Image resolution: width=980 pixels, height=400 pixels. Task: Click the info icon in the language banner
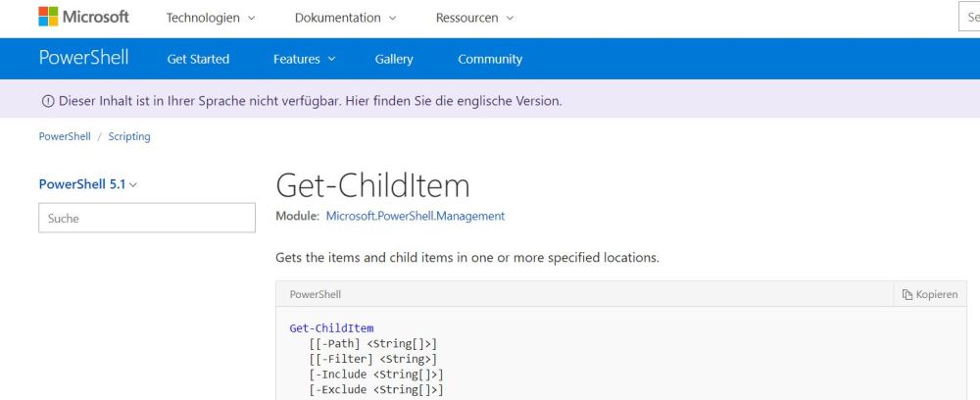click(46, 100)
